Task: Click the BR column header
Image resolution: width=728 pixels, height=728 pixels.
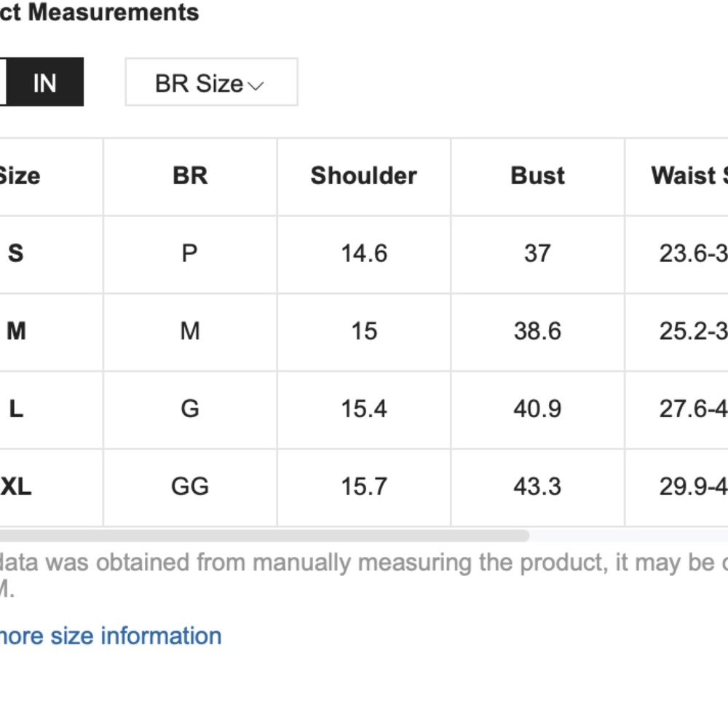Action: [190, 175]
